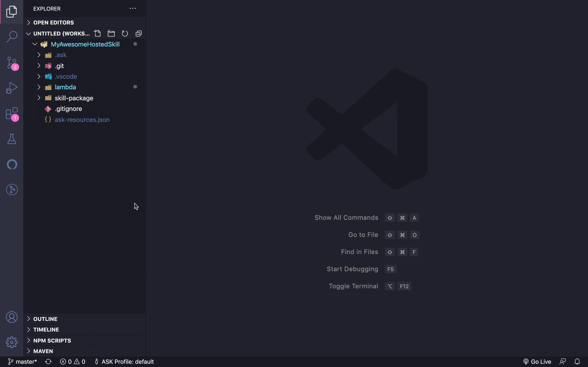This screenshot has width=588, height=367.
Task: Click the New File icon in explorer
Action: 97,33
